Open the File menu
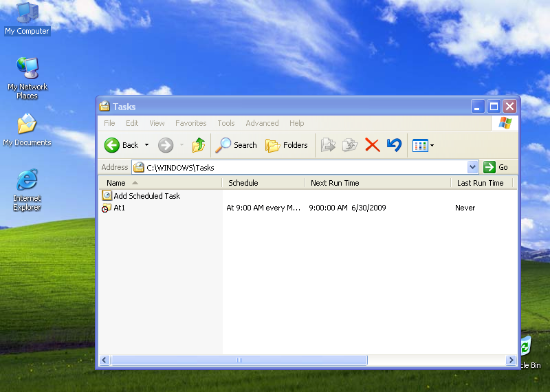Viewport: 550px width, 392px height. coord(109,123)
